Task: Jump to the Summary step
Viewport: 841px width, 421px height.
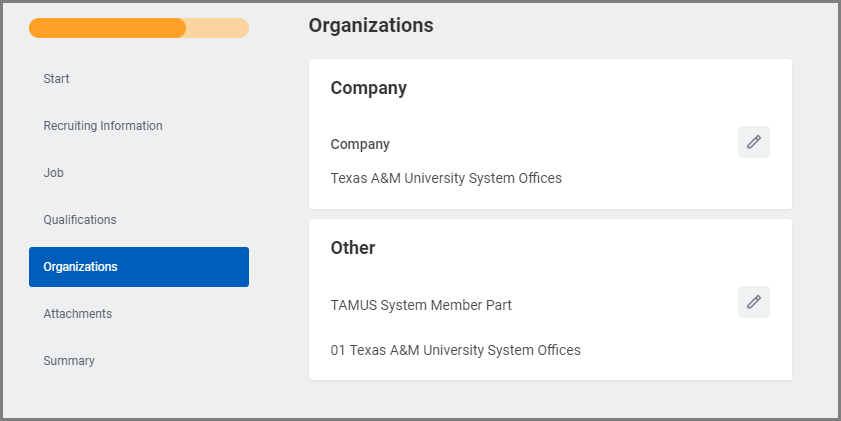Action: point(69,361)
